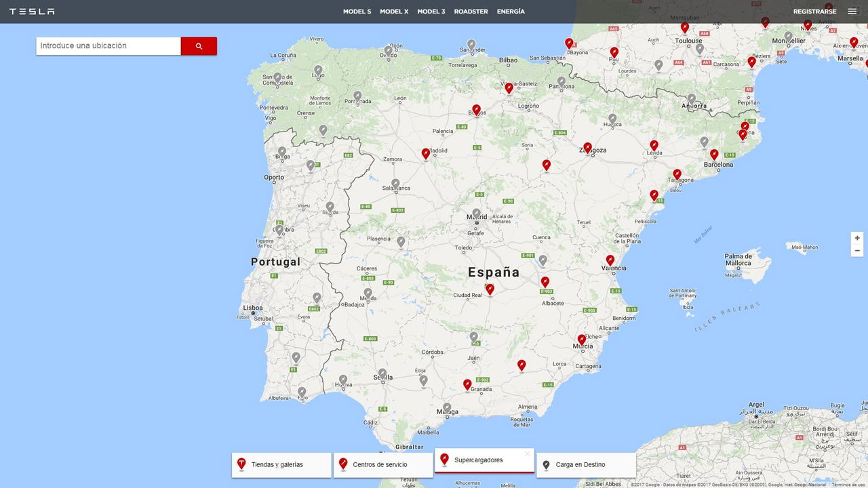868x488 pixels.
Task: Select the gray pin at Sevilla
Action: coord(382,373)
